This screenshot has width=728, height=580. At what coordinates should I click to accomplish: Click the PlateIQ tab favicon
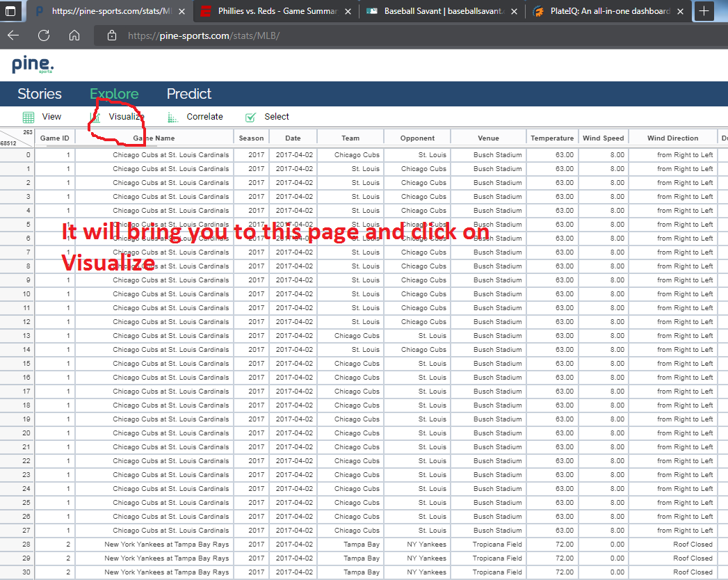pos(538,11)
